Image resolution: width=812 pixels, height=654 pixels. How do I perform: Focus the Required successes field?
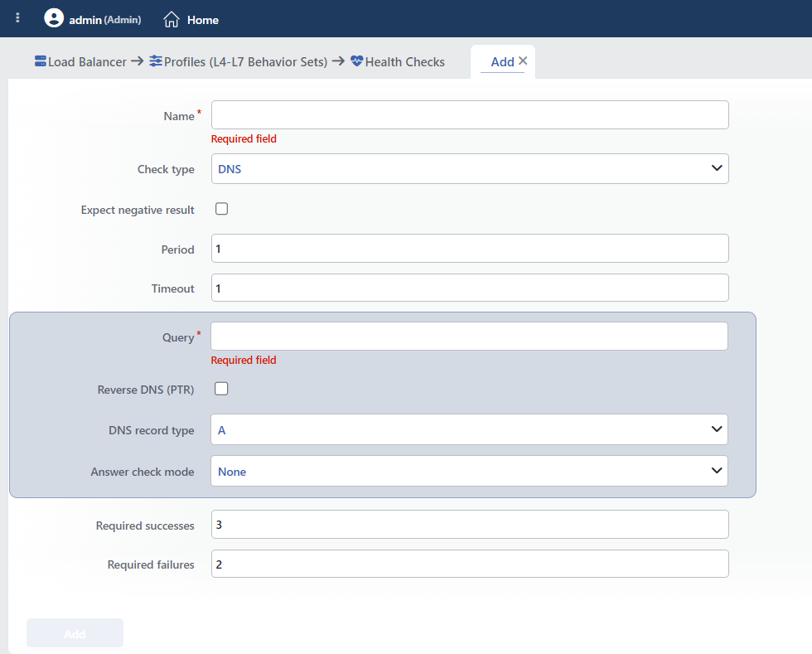(470, 525)
